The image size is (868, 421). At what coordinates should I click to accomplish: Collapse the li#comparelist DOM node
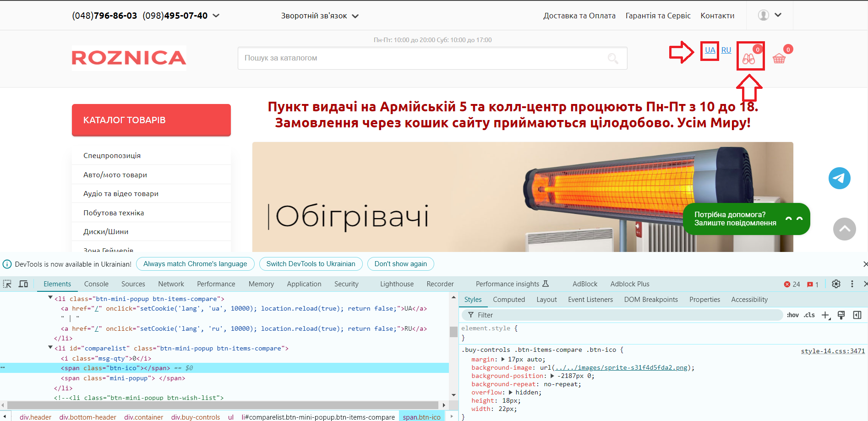(50, 348)
